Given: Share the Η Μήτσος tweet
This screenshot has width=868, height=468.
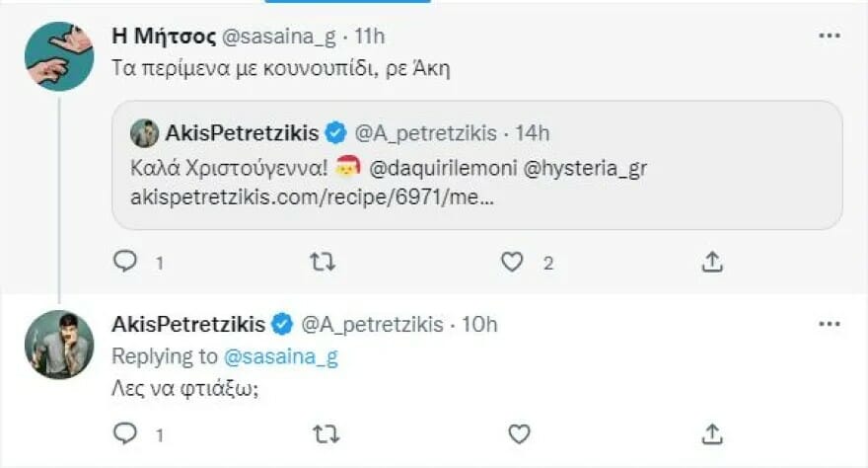Looking at the screenshot, I should coord(712,262).
